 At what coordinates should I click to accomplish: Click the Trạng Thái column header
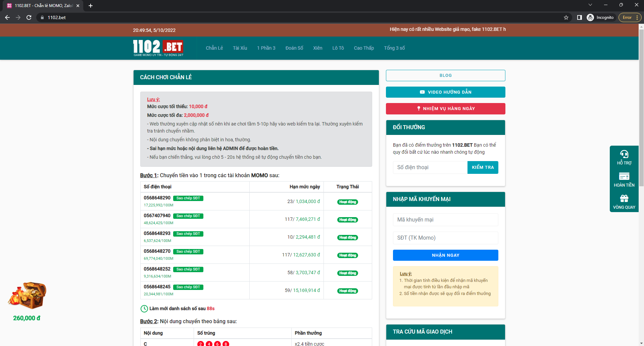[x=348, y=187]
